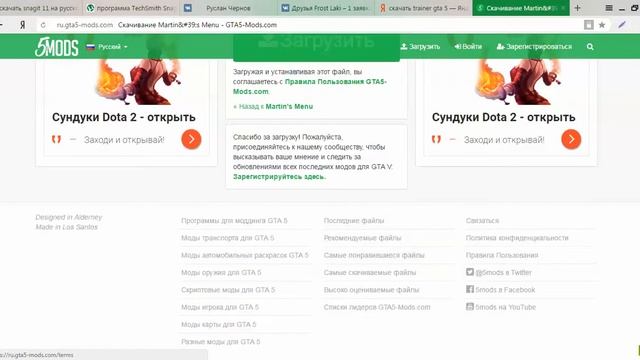Click the search magnifier icon in navbar
640x360 pixels.
click(590, 47)
